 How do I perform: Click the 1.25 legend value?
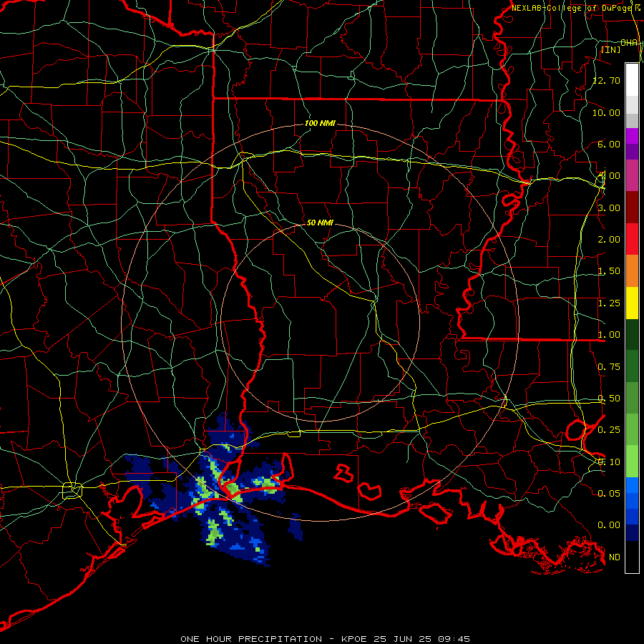click(x=609, y=303)
